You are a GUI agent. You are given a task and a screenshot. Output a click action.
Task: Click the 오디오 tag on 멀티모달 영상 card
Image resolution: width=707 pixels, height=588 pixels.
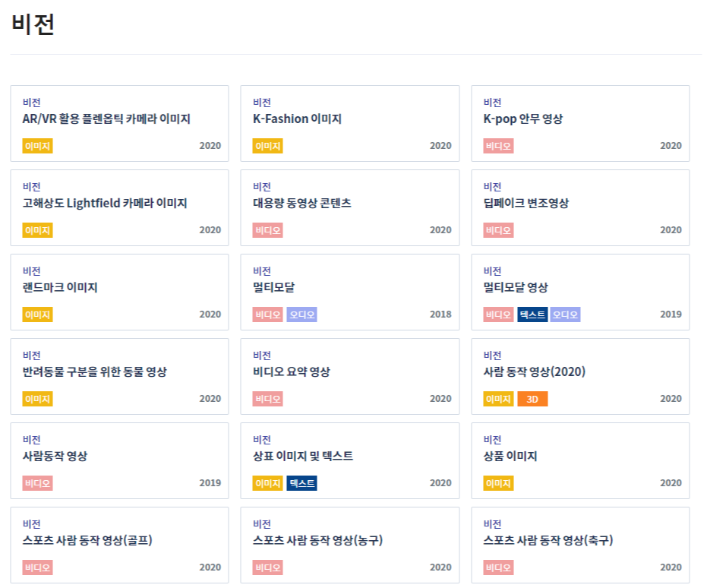(x=566, y=315)
